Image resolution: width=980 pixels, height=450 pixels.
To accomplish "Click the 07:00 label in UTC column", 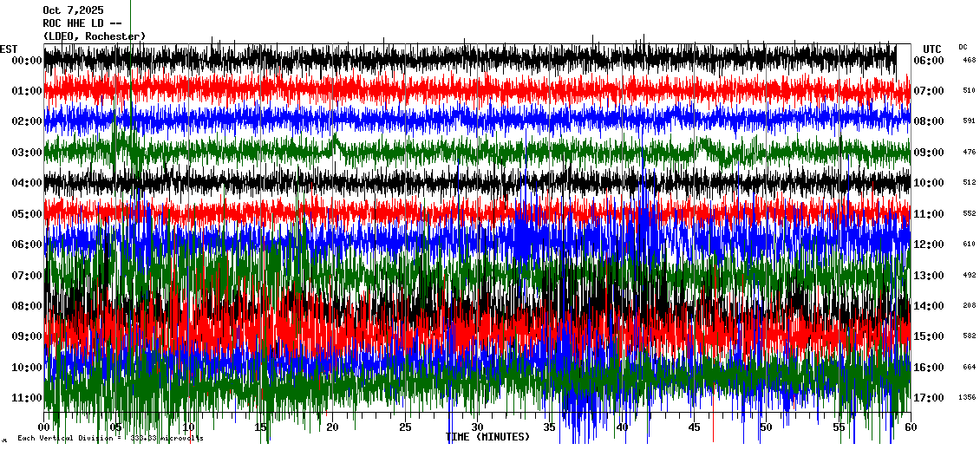I will click(929, 91).
